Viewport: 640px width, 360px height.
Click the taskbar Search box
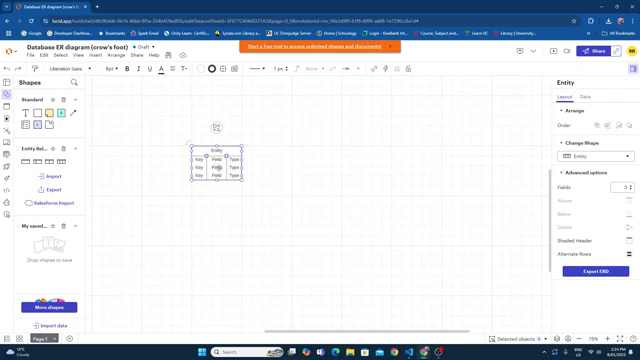247,352
